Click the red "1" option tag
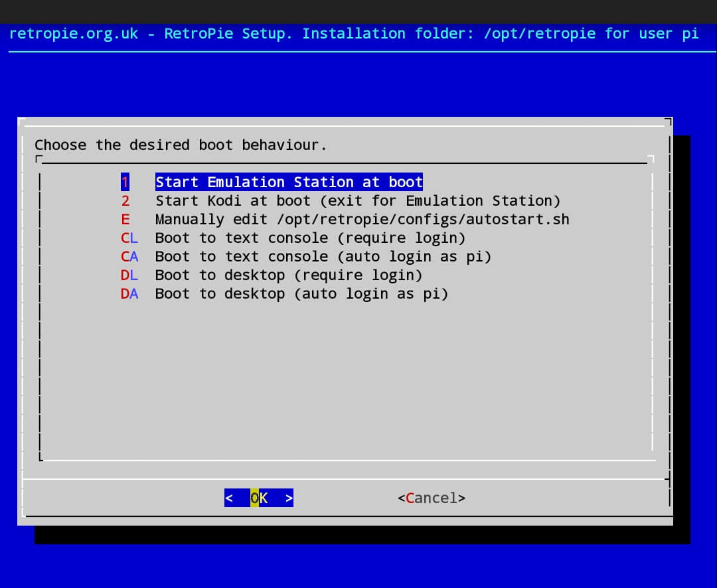 pos(125,182)
